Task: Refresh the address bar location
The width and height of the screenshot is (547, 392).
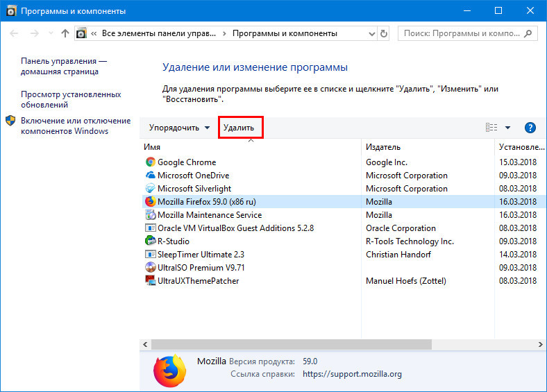Action: (384, 33)
